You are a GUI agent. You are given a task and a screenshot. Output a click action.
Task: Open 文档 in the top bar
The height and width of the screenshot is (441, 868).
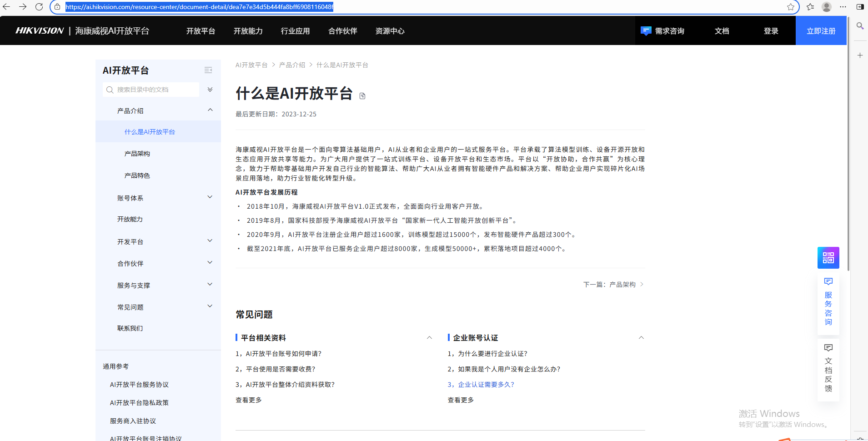click(722, 31)
